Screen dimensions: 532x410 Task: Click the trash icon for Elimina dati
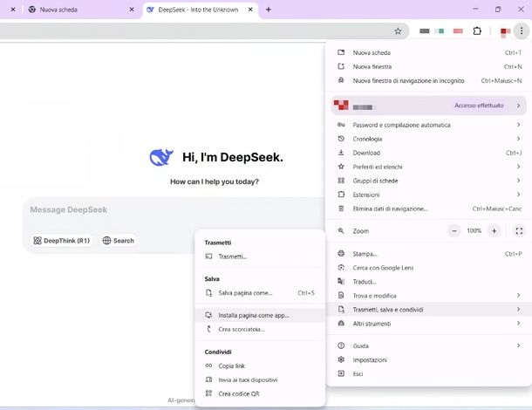click(341, 208)
